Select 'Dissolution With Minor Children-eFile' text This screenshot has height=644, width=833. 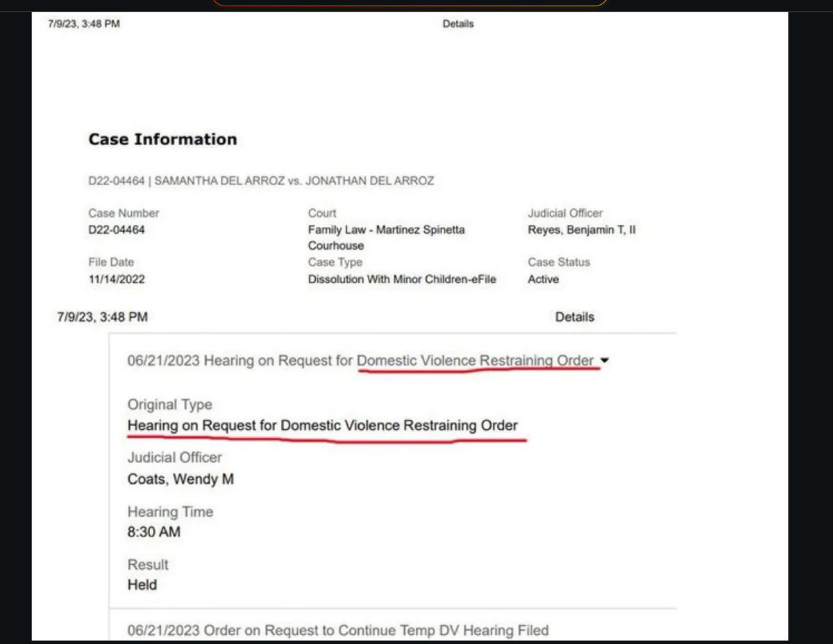403,279
